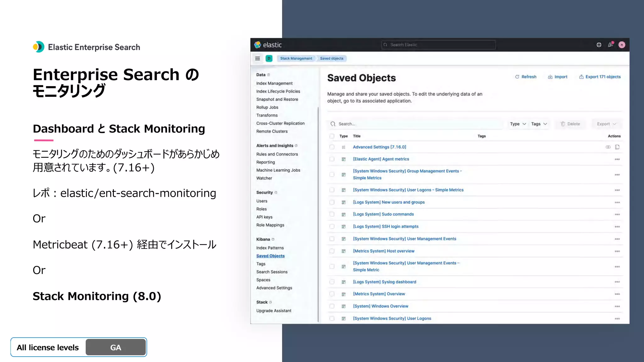Open actions menu for Host overview row
Screen dimensions: 644x362
tap(617, 251)
